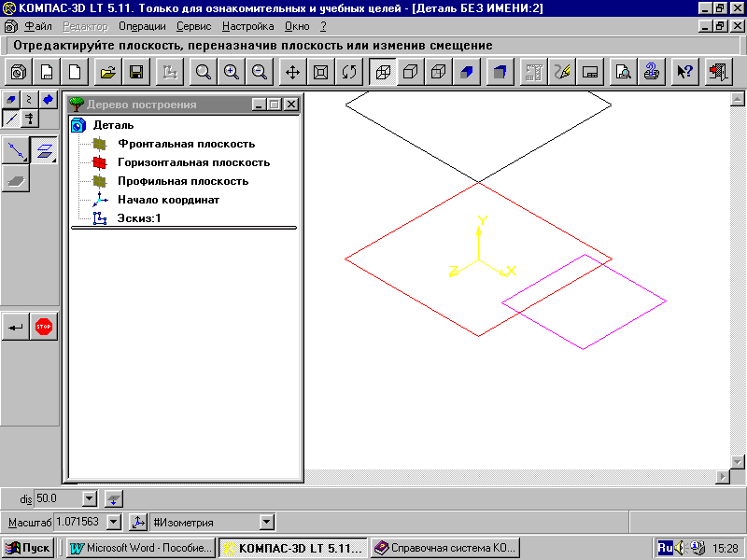The height and width of the screenshot is (560, 747).
Task: Open print preview from toolbar
Action: [623, 72]
